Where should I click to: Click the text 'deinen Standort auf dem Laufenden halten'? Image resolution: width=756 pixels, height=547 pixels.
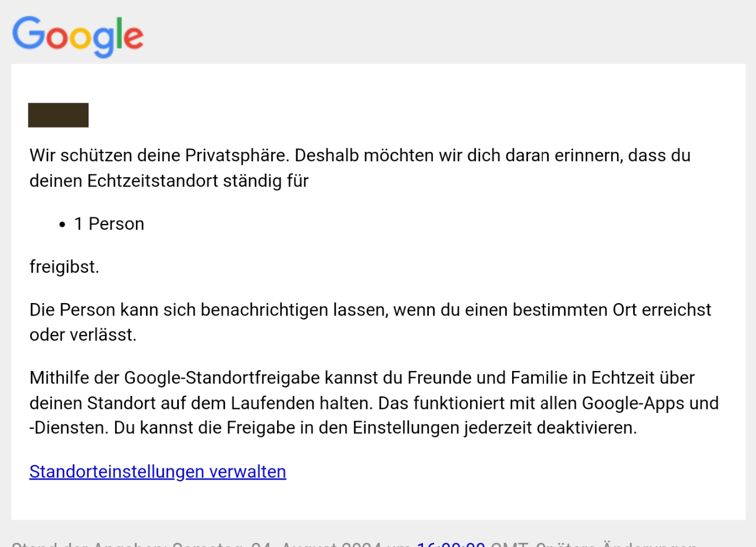(x=201, y=403)
